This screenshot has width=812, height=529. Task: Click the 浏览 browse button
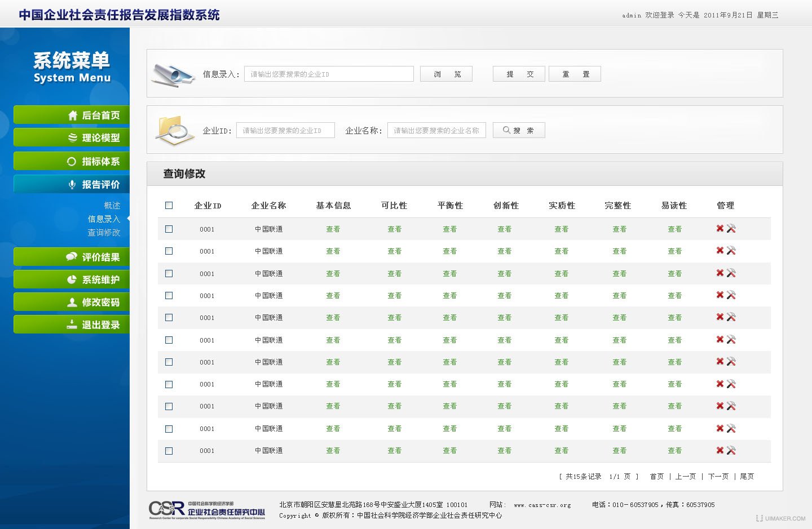point(446,74)
